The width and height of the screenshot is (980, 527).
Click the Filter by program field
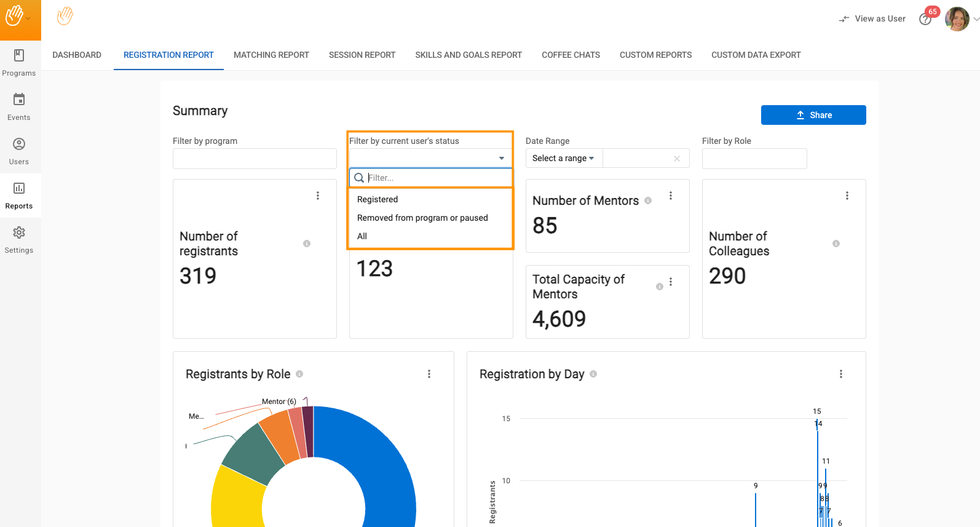point(255,159)
